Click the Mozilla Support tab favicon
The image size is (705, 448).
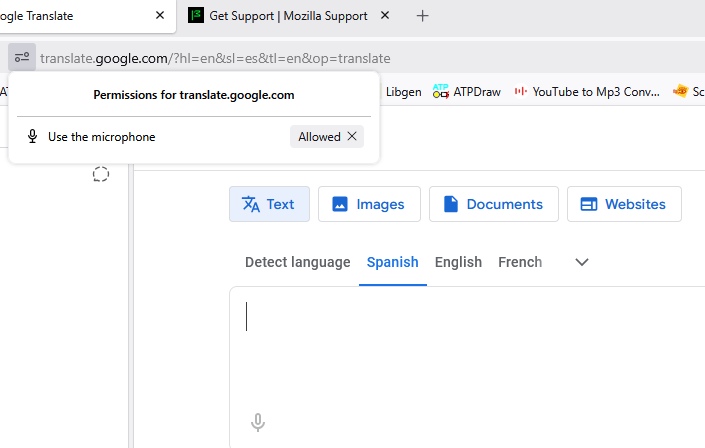pos(196,16)
